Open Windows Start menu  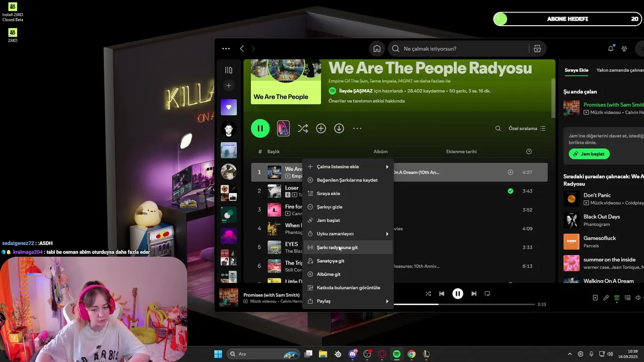(218, 354)
